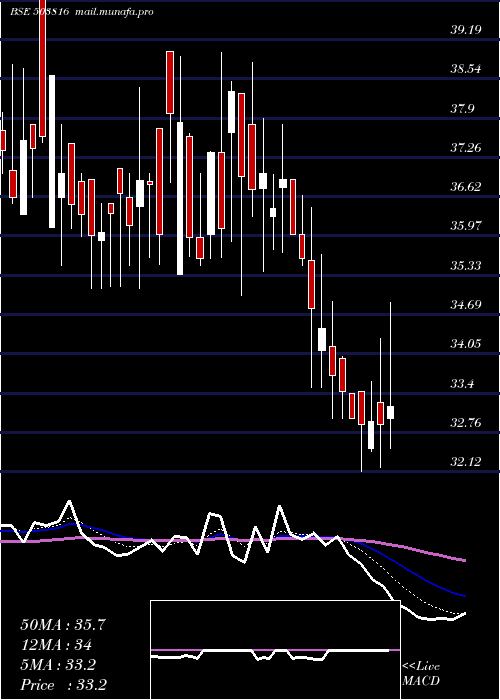Viewport: 500px width, 700px height.
Task: Click the 34.69 price axis label
Action: [x=466, y=305]
